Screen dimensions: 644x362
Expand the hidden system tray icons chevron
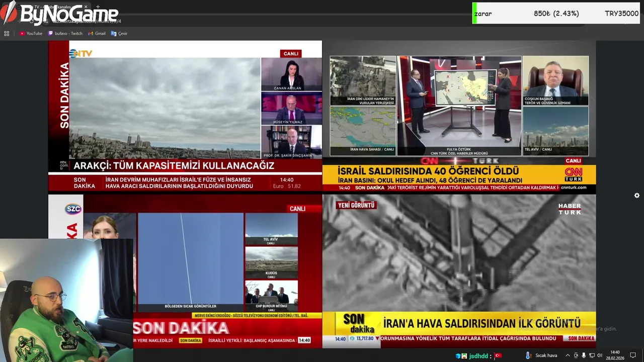pyautogui.click(x=568, y=355)
